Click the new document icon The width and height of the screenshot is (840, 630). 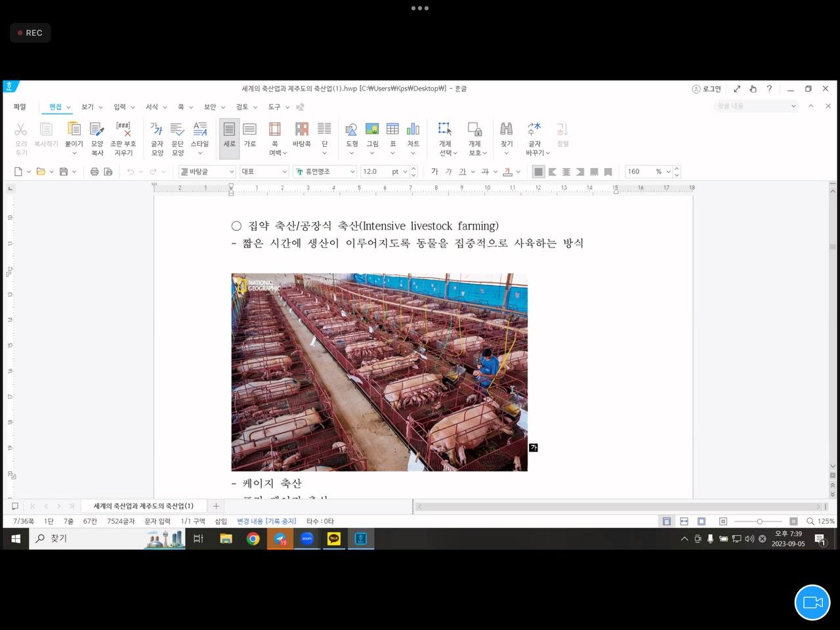pos(18,172)
